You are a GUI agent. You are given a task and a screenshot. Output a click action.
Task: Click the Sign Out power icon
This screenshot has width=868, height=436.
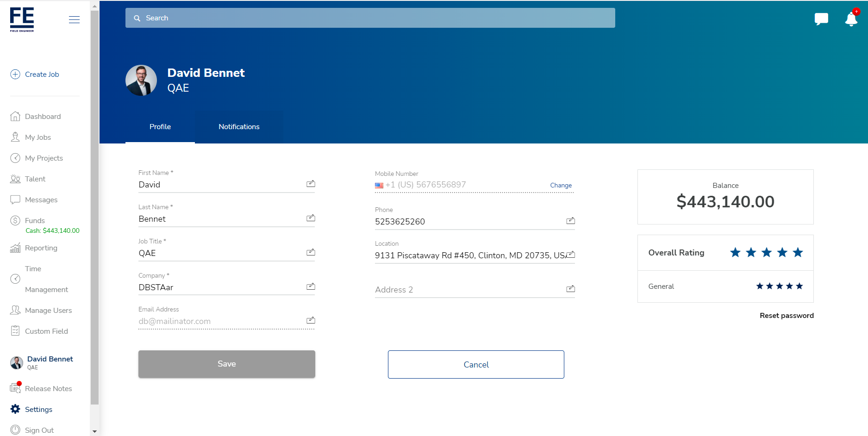[x=15, y=430]
